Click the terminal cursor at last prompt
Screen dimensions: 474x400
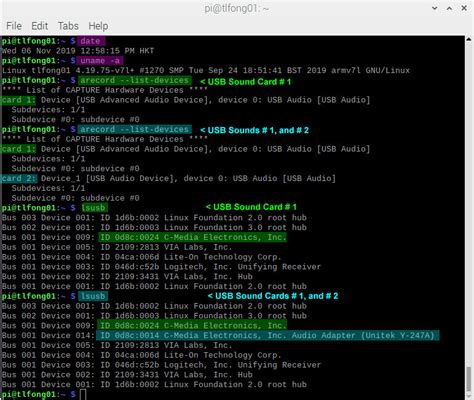(x=83, y=395)
